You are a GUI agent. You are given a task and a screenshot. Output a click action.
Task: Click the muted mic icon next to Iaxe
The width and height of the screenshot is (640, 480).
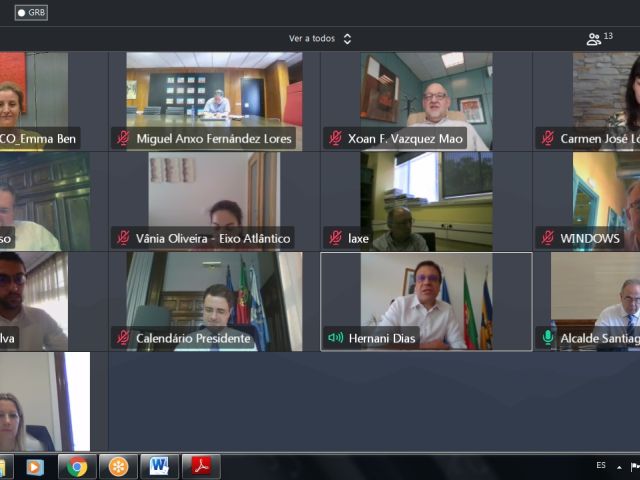(336, 238)
